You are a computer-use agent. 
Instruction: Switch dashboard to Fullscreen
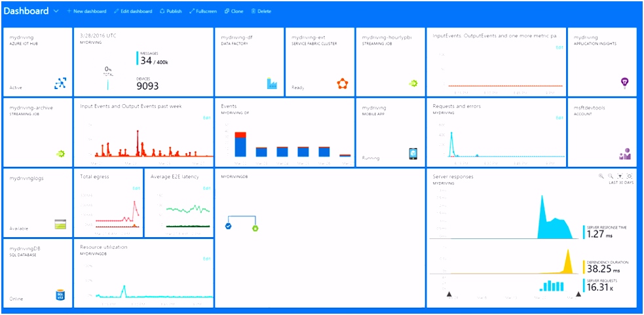pyautogui.click(x=203, y=11)
